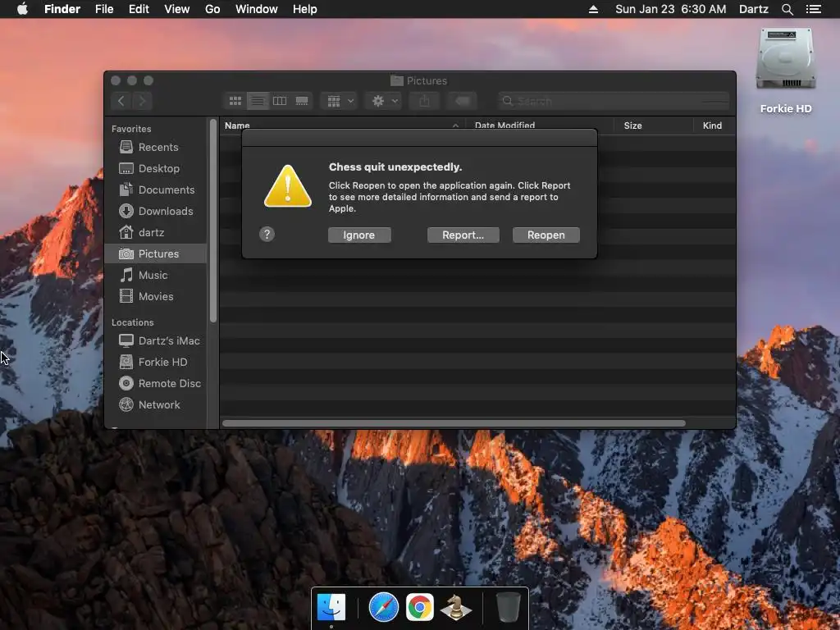Reopen the Chess application
840x630 pixels.
coord(546,235)
